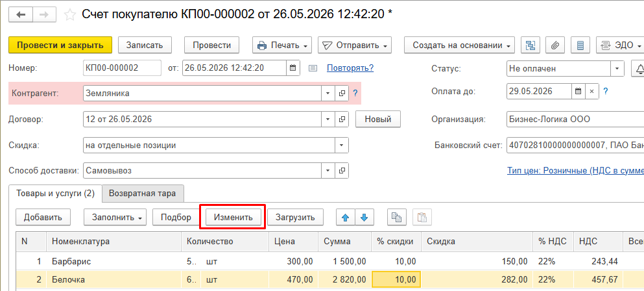Open Земляника counterparty card icon
Image resolution: width=644 pixels, height=291 pixels.
point(342,94)
